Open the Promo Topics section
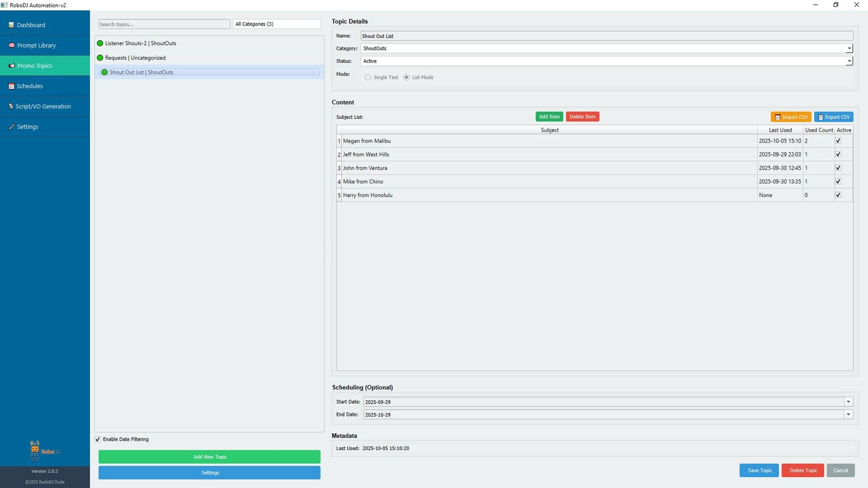Image resolution: width=868 pixels, height=488 pixels. (35, 66)
